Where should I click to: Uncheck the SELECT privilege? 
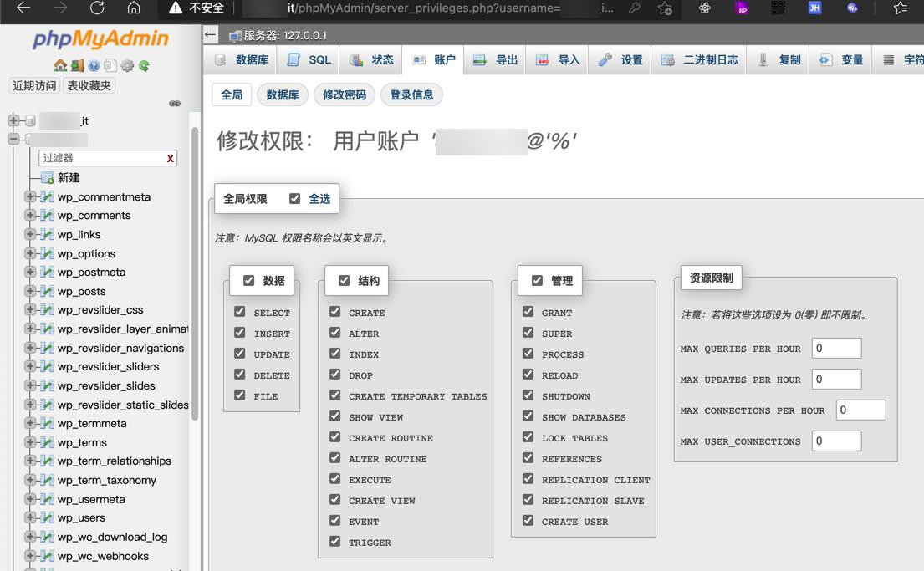pyautogui.click(x=239, y=312)
